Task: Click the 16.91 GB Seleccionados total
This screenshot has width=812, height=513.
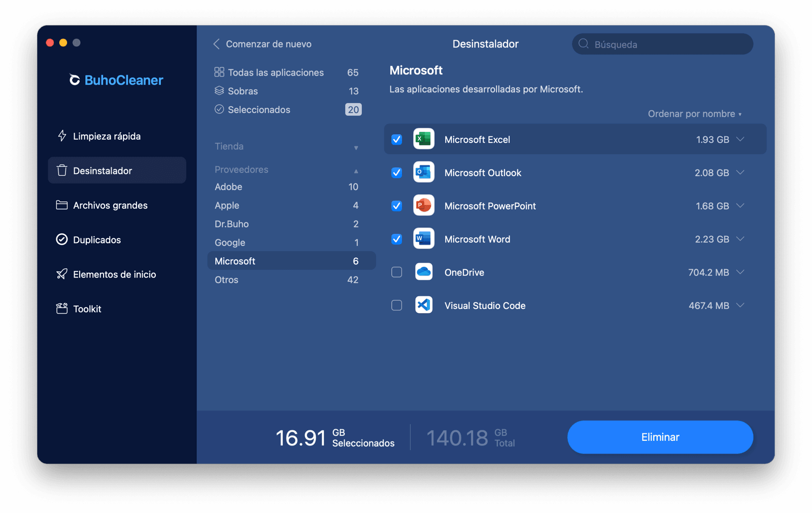Action: click(x=335, y=437)
